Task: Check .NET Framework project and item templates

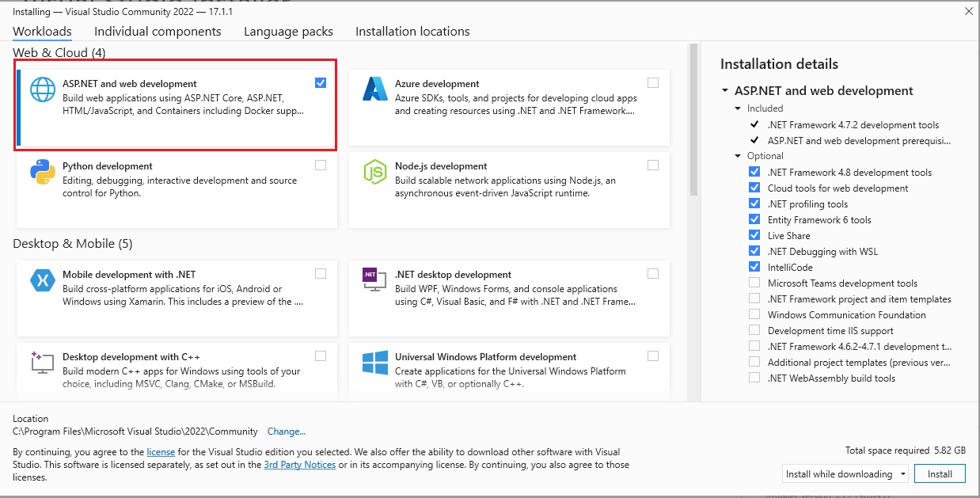Action: click(x=754, y=298)
